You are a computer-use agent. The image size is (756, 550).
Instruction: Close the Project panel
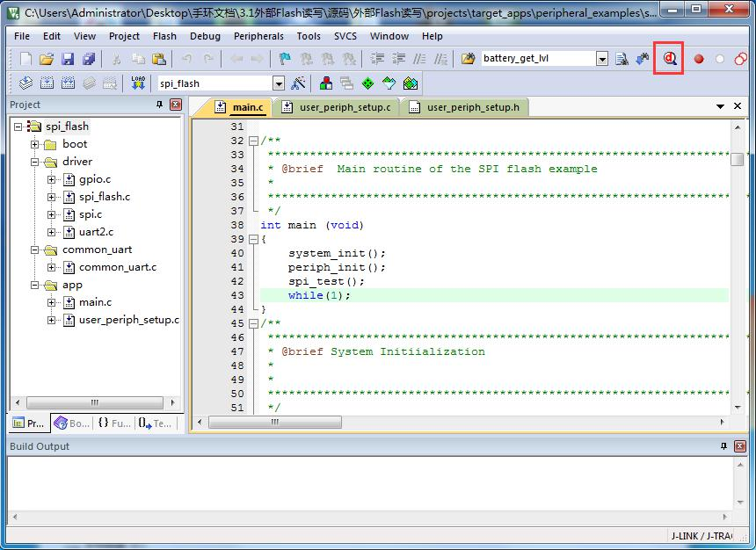coord(176,105)
